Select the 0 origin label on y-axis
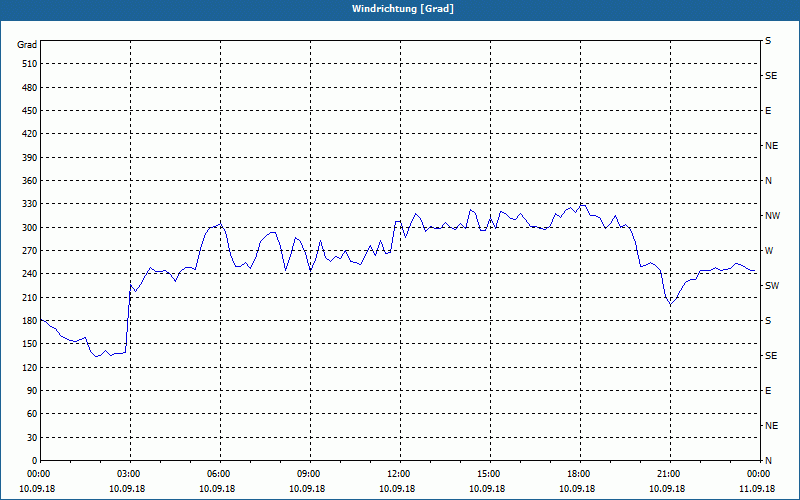The height and width of the screenshot is (500, 800). 35,461
